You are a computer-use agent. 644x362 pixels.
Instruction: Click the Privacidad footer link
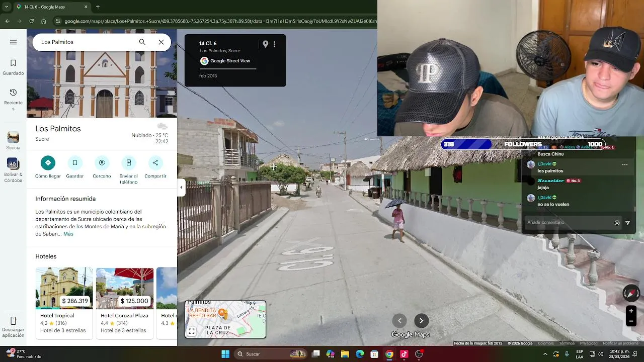click(x=589, y=343)
